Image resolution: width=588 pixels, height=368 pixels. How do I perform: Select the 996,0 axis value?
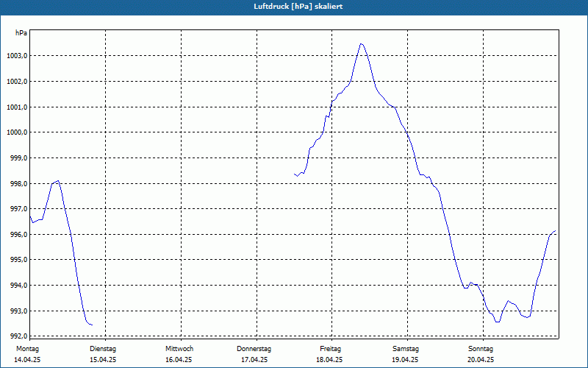(x=18, y=235)
